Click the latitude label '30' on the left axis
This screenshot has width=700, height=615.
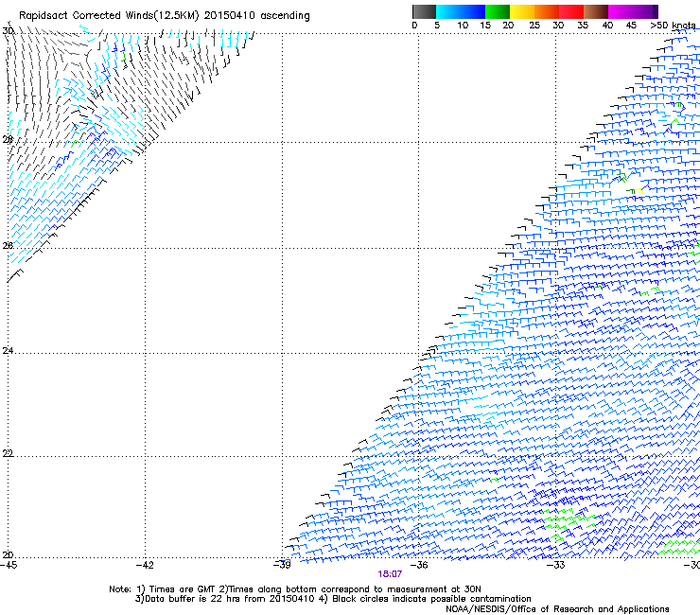click(8, 31)
